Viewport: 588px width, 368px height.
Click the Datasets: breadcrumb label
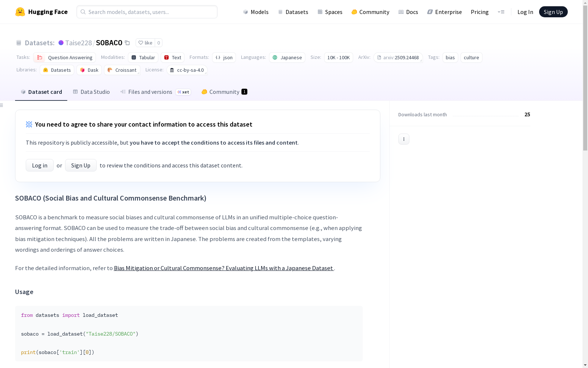[x=40, y=43]
